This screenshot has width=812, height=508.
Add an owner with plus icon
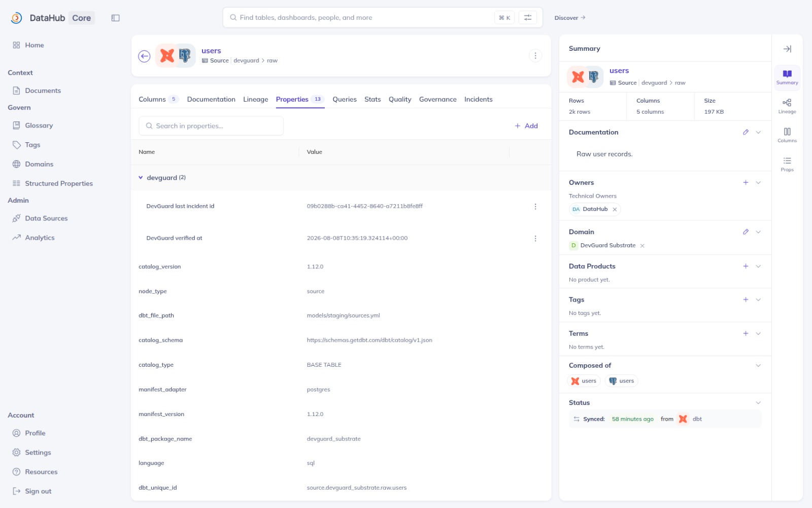click(x=746, y=182)
